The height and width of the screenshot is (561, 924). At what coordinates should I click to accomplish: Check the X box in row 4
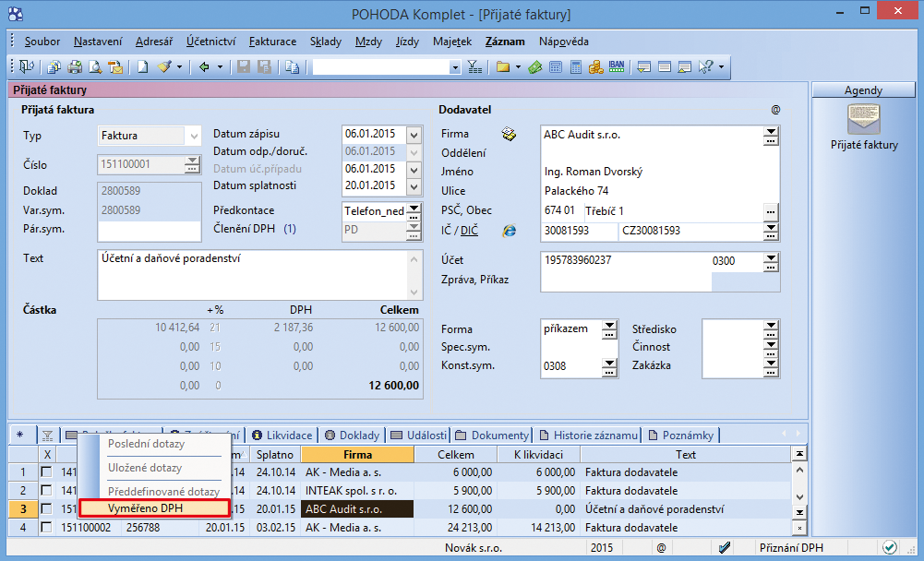46,527
